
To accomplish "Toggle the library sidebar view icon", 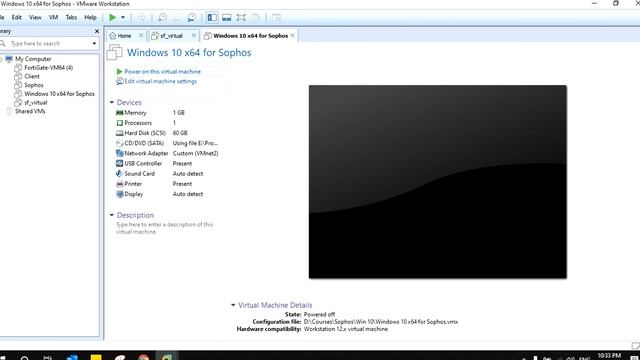I will (212, 17).
